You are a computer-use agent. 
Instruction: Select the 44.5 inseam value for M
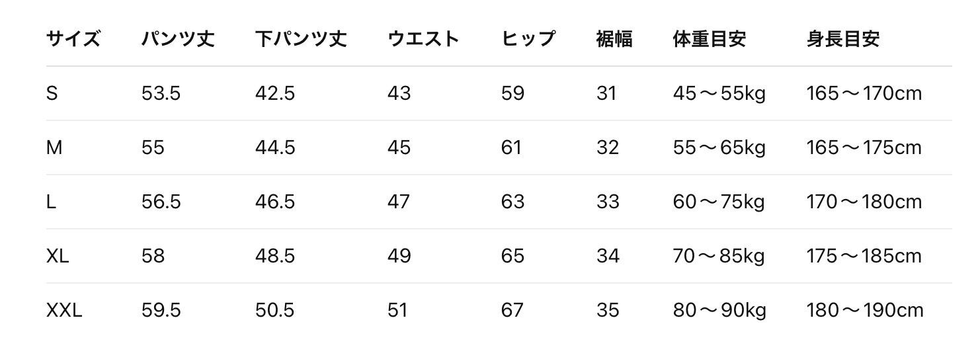(275, 147)
